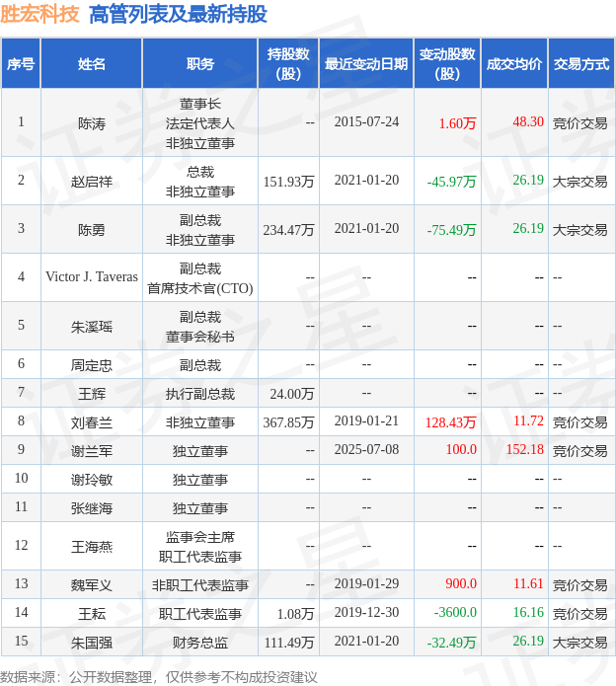
Task: Click the 财务总监 title cell
Action: click(200, 643)
